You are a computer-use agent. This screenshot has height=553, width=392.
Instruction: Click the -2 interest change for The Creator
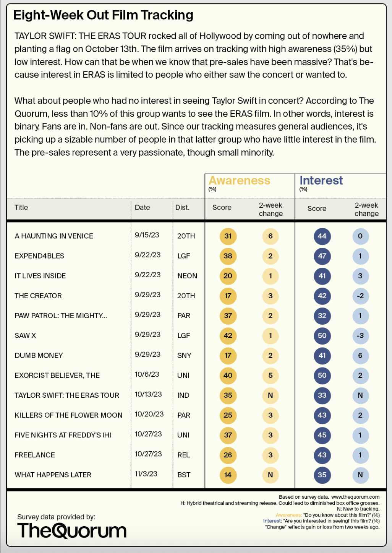click(360, 296)
